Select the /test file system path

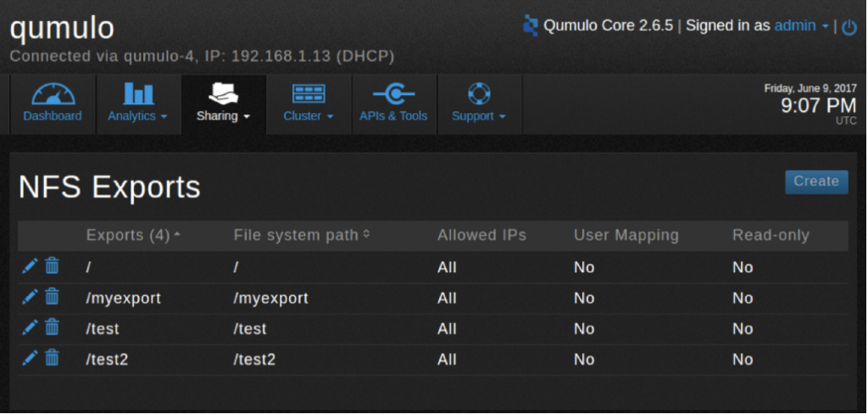pos(250,329)
